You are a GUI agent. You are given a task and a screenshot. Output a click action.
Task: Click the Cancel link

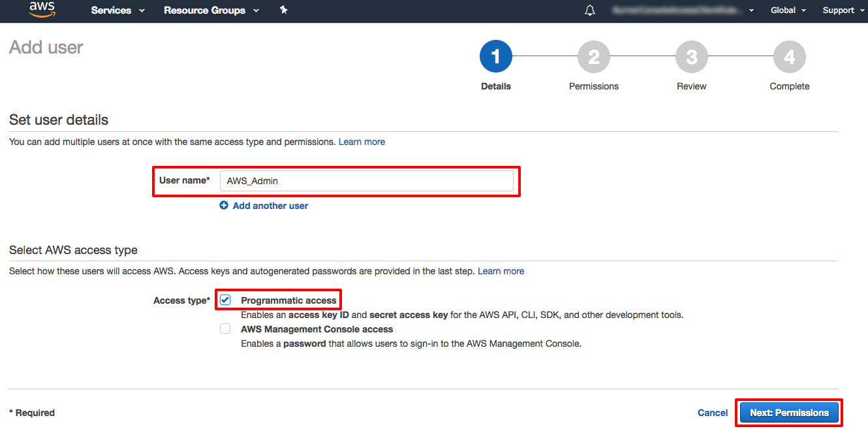713,413
